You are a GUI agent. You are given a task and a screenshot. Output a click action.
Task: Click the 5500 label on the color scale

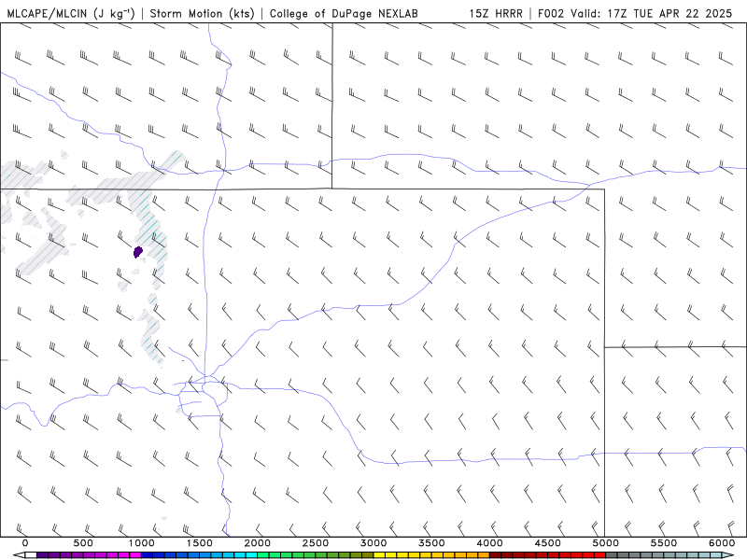[664, 543]
